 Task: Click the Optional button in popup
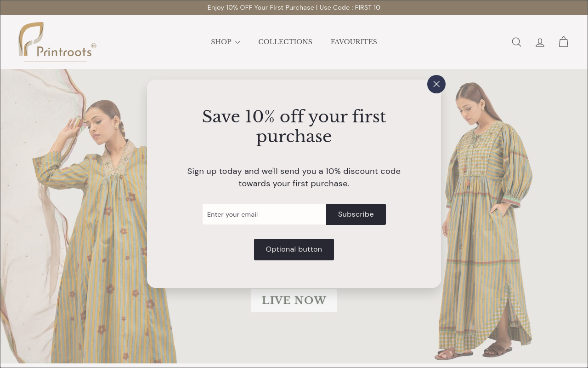click(x=294, y=249)
